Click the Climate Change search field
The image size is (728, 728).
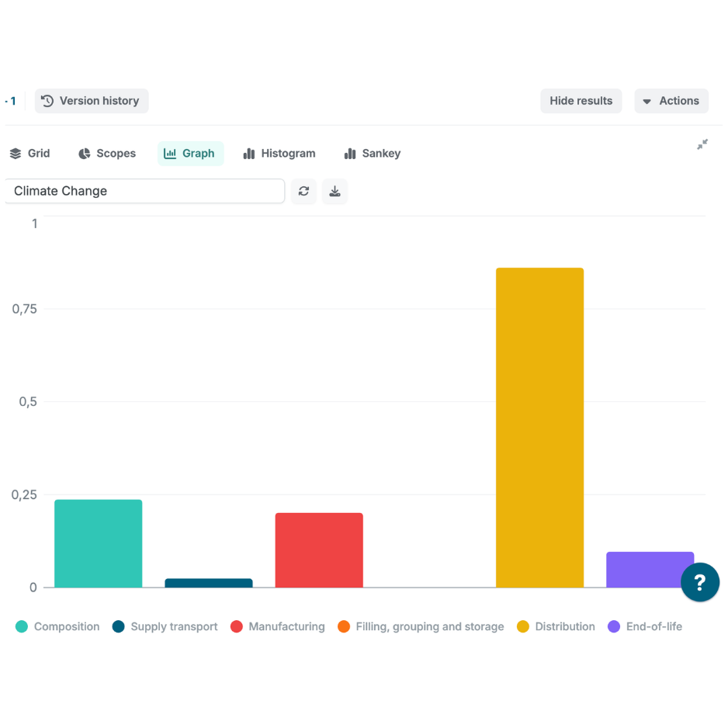[145, 191]
